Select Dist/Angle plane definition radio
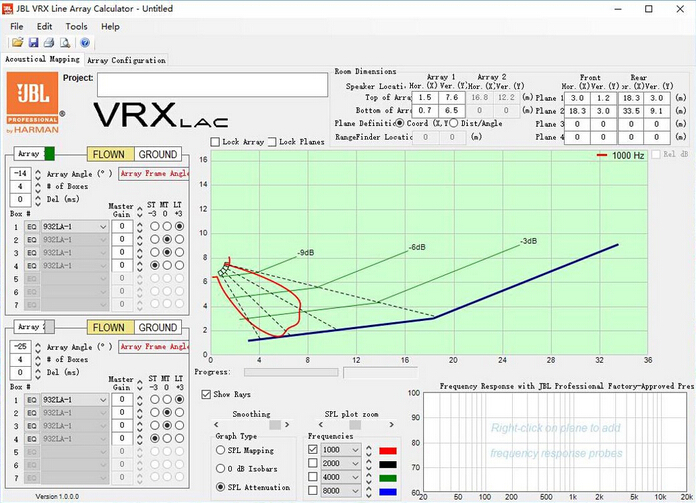Image resolution: width=696 pixels, height=503 pixels. point(453,123)
